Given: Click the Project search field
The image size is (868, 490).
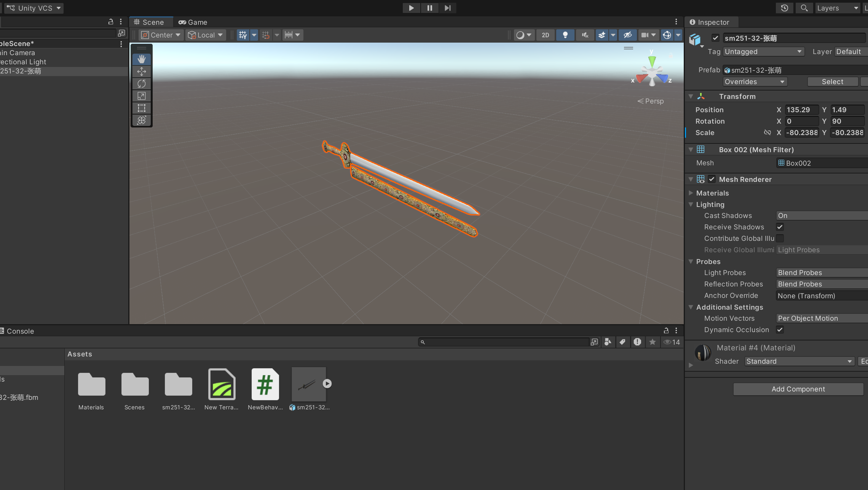Looking at the screenshot, I should coord(504,342).
